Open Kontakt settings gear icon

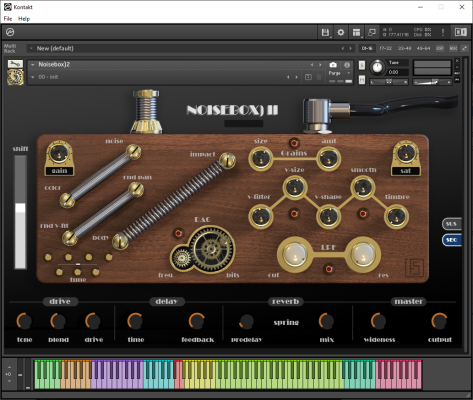pos(341,32)
